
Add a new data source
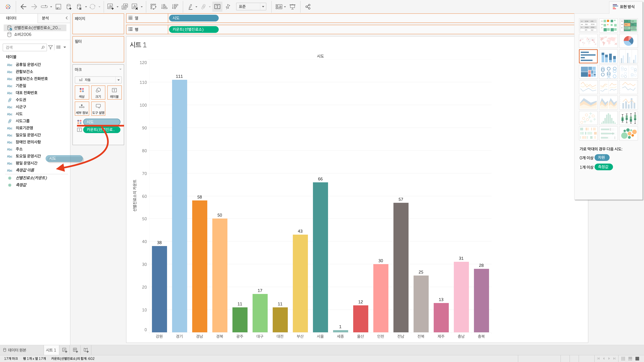point(69,7)
